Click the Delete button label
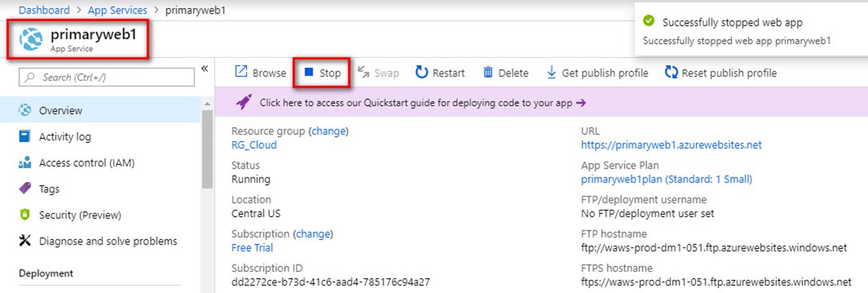Viewport: 868px width, 293px height. point(513,73)
